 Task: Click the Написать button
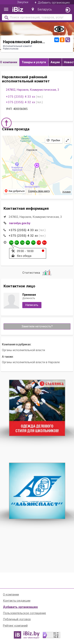(32, 305)
